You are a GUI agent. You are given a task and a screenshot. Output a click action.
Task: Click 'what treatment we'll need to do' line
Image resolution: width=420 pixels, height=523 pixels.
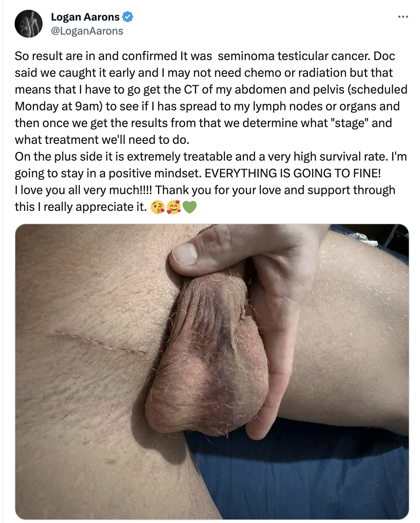pyautogui.click(x=102, y=140)
